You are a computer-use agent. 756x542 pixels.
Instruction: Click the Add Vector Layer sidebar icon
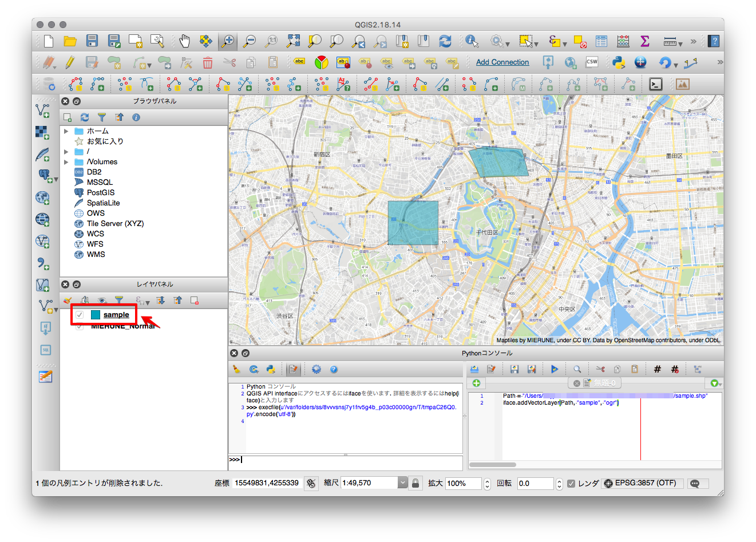tap(43, 110)
